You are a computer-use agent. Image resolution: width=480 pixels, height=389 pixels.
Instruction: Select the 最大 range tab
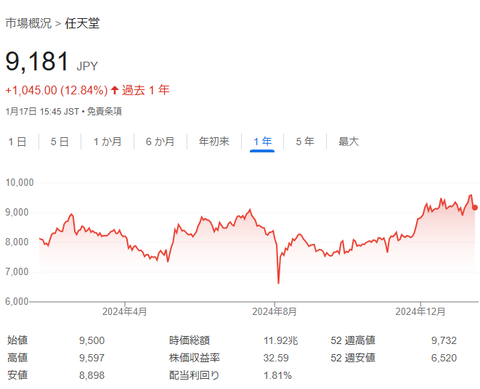coord(349,142)
